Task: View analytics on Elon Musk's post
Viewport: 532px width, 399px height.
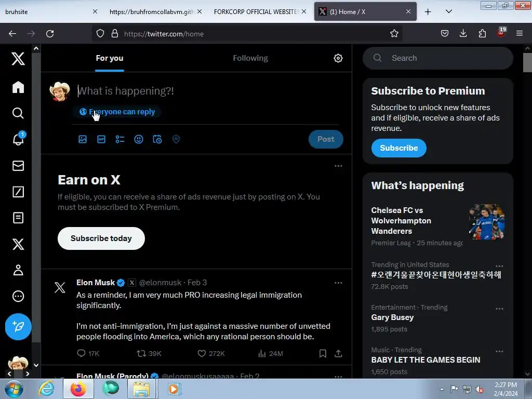Action: (x=270, y=353)
